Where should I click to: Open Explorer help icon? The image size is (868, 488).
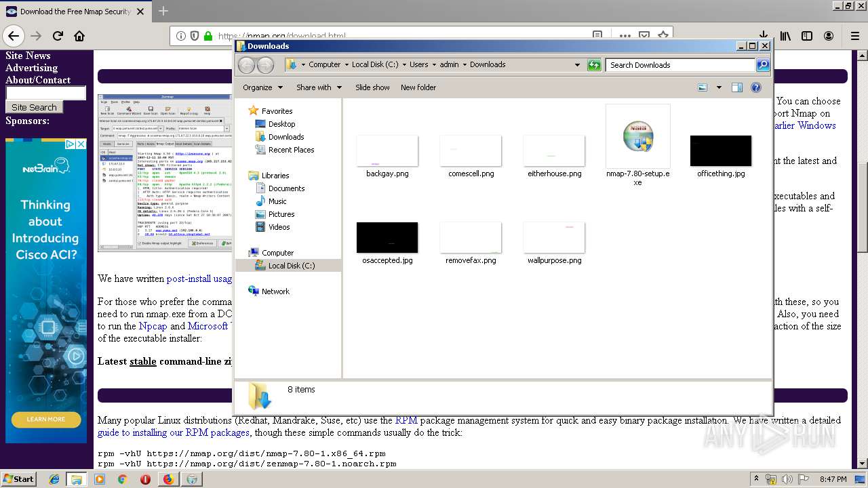[x=756, y=87]
